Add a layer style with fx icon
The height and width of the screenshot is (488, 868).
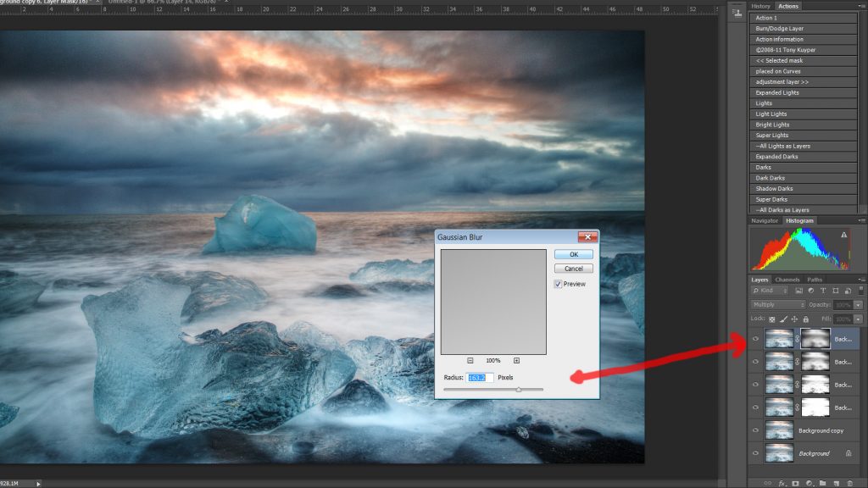click(x=782, y=483)
